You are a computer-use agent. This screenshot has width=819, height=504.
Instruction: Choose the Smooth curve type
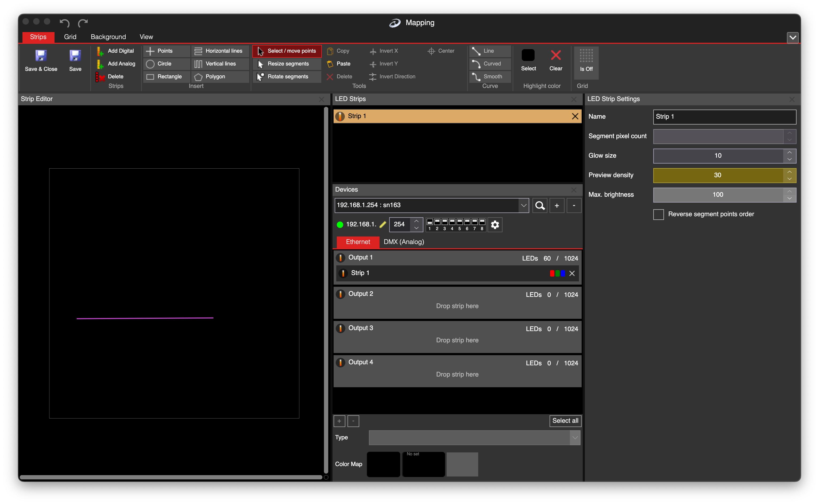490,77
